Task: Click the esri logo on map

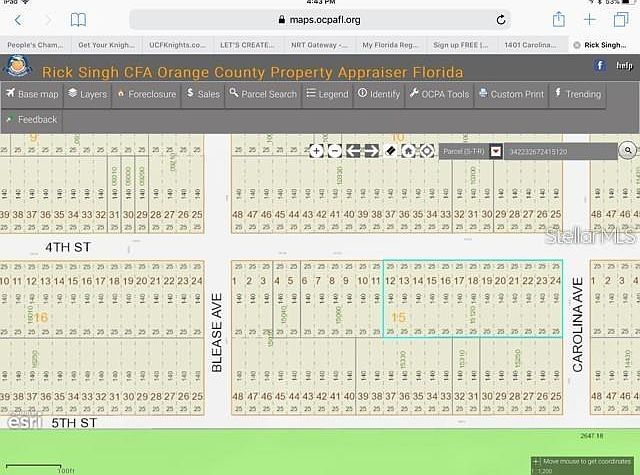Action: pyautogui.click(x=25, y=422)
